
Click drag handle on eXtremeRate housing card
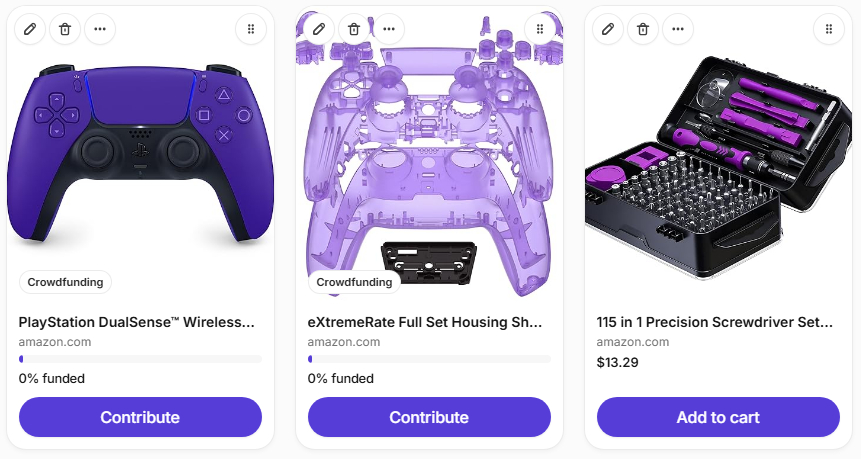540,29
